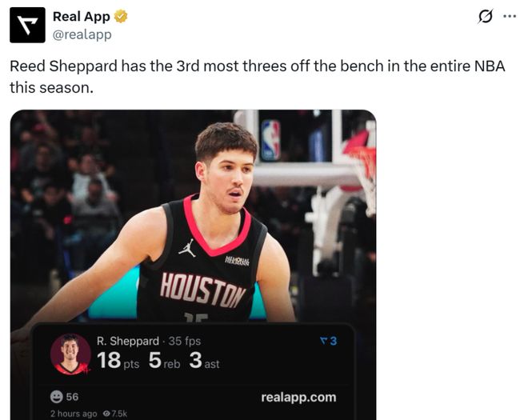
Task: Click R. Sheppard's circular headshot
Action: [70, 354]
